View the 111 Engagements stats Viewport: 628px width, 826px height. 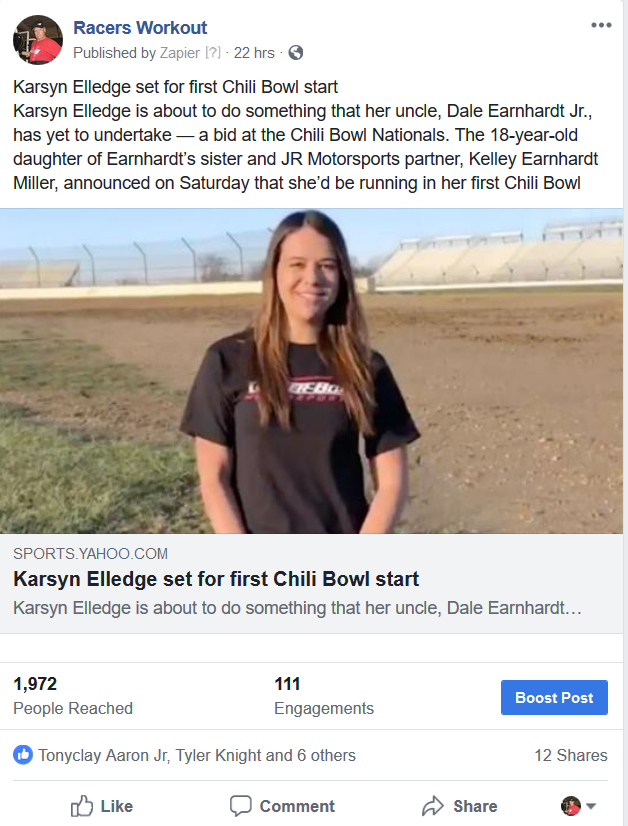click(324, 696)
